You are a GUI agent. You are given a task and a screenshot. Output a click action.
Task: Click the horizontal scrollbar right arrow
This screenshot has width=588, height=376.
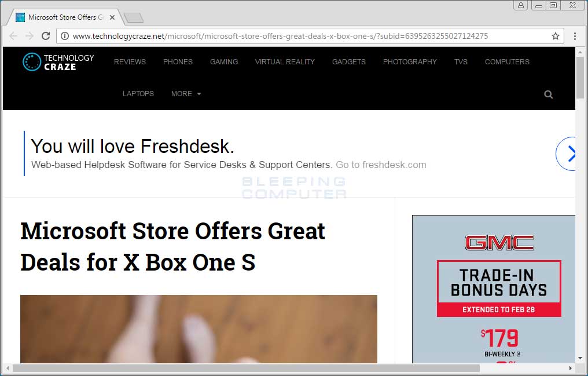click(x=571, y=368)
